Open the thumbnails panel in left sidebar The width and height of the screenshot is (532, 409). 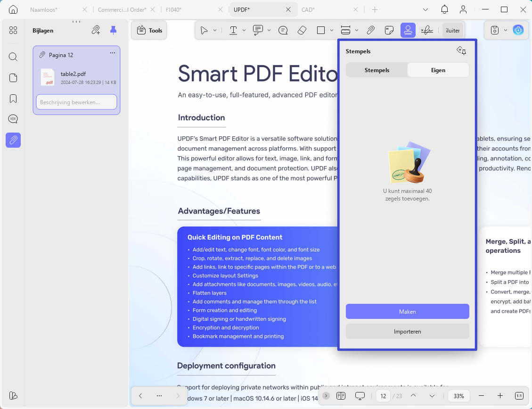point(13,78)
